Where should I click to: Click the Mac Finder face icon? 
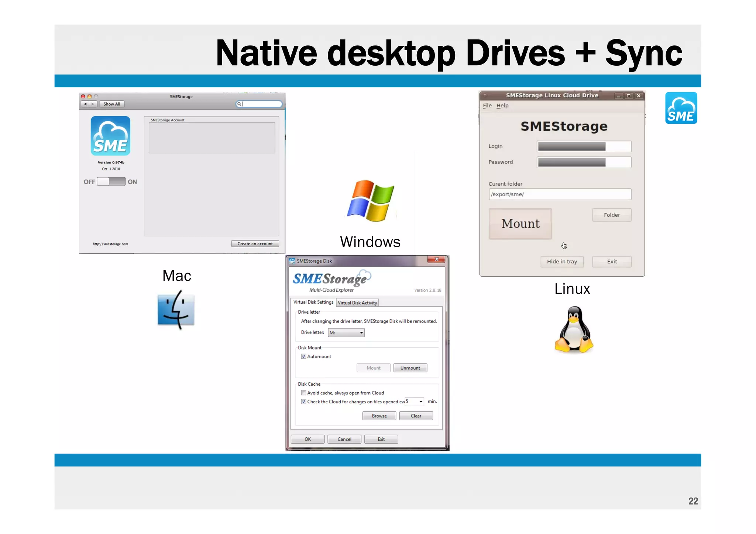176,310
